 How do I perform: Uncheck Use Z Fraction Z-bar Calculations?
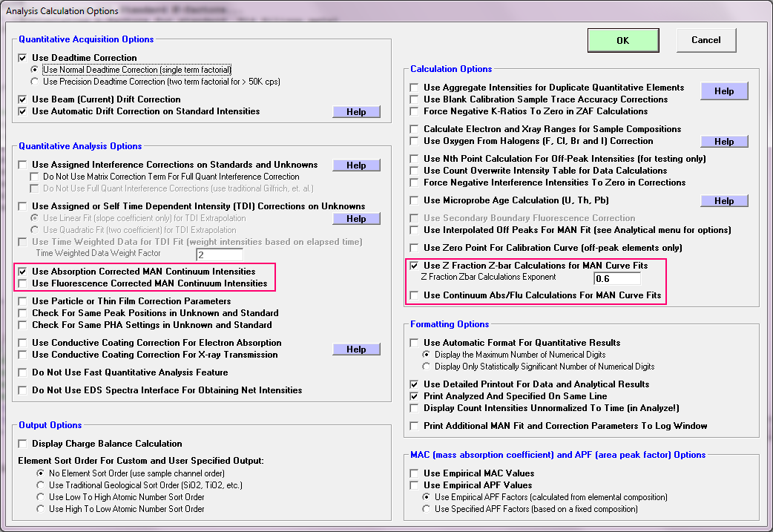point(415,266)
